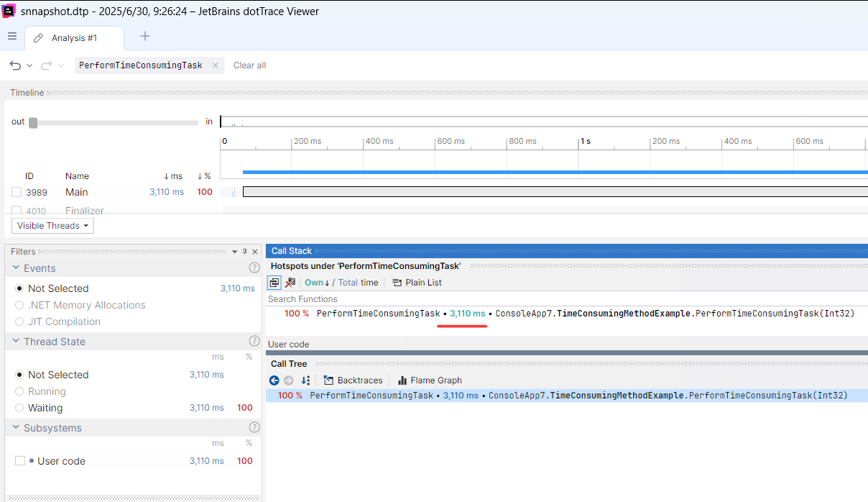868x502 pixels.
Task: Click the Backtraces icon in Call Tree
Action: tap(329, 380)
